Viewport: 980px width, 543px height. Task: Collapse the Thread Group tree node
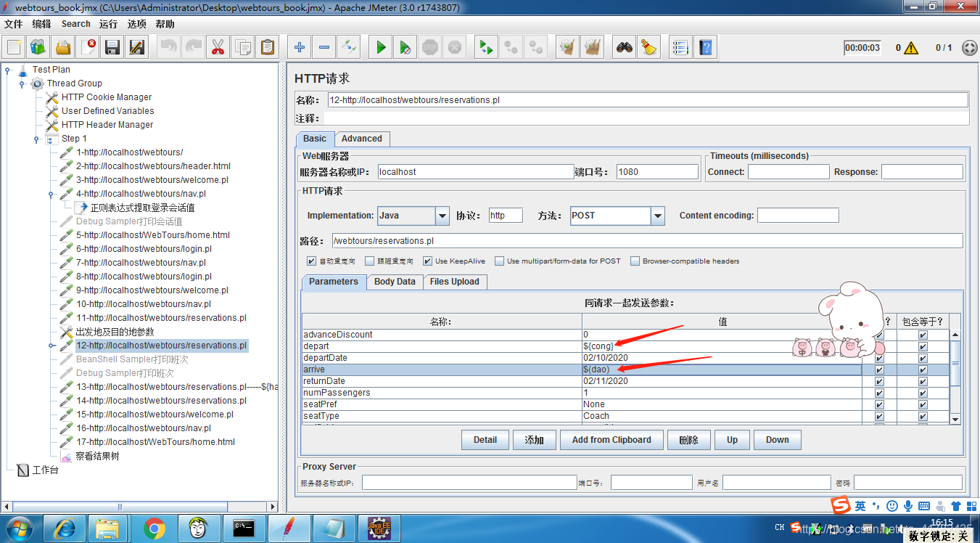[x=22, y=84]
